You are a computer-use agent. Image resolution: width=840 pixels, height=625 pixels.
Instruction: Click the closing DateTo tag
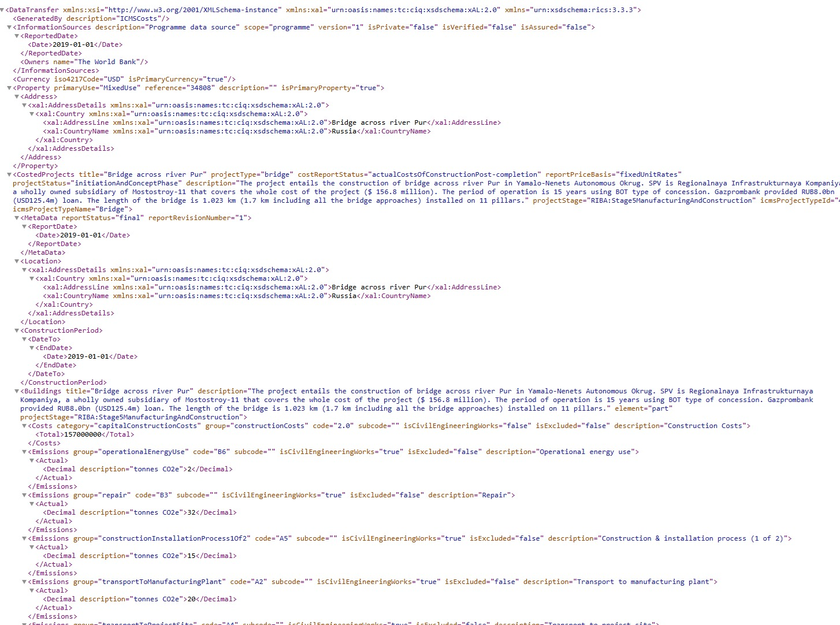pos(46,374)
